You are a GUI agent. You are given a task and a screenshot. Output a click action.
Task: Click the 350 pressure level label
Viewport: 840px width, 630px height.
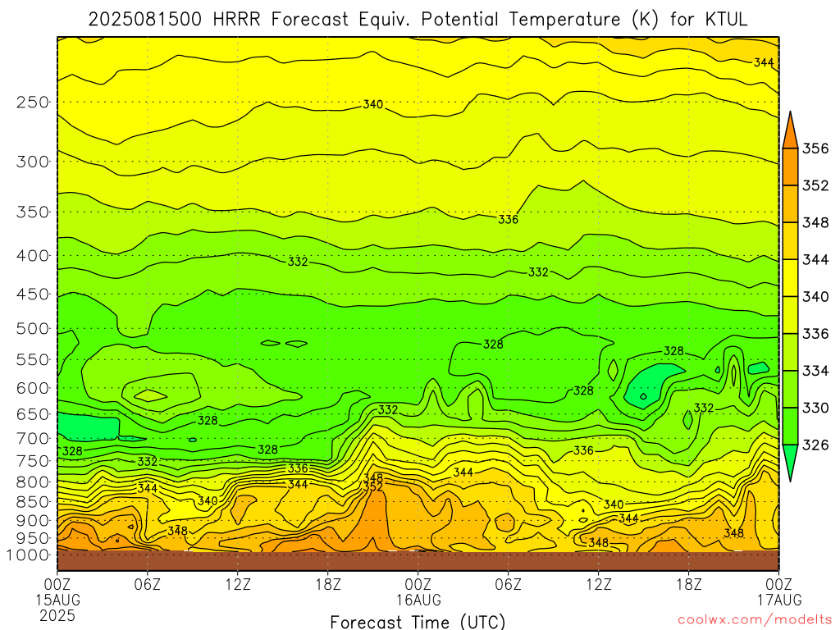[33, 212]
